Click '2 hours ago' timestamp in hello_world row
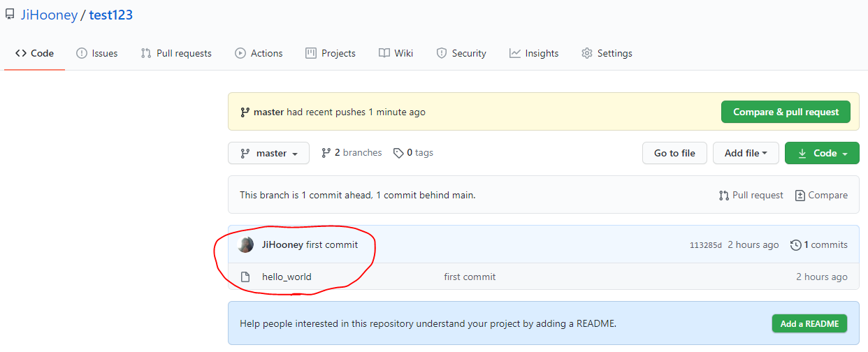Viewport: 868px width, 352px height. click(822, 277)
